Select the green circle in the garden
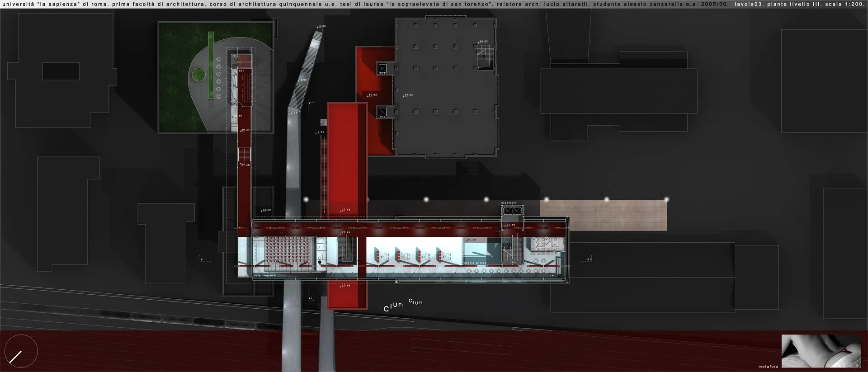 pos(198,75)
